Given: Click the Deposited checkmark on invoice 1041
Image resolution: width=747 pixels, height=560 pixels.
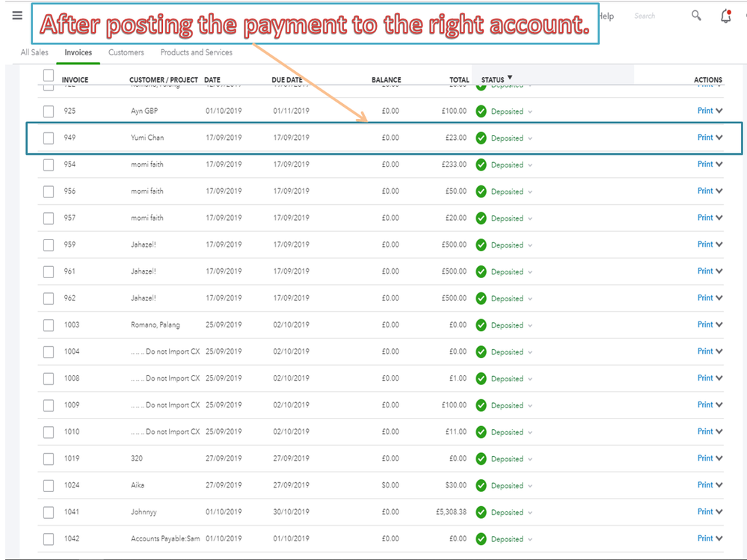Looking at the screenshot, I should [481, 512].
